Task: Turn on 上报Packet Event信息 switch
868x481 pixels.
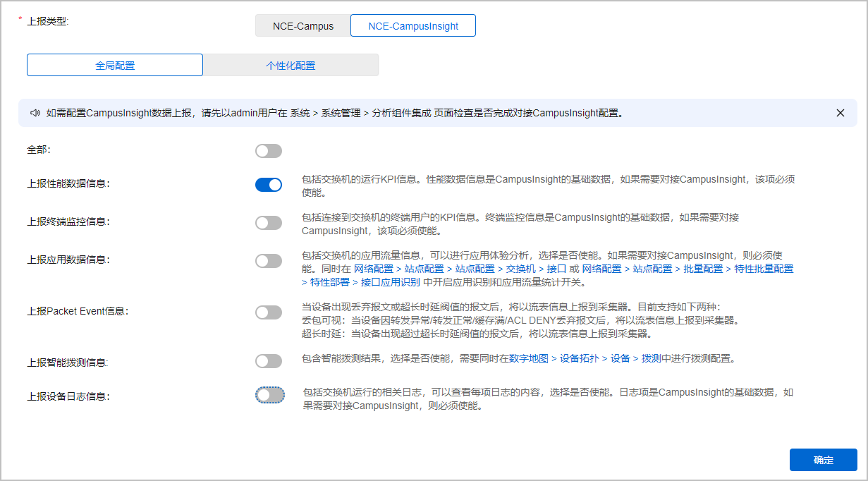Action: [269, 312]
